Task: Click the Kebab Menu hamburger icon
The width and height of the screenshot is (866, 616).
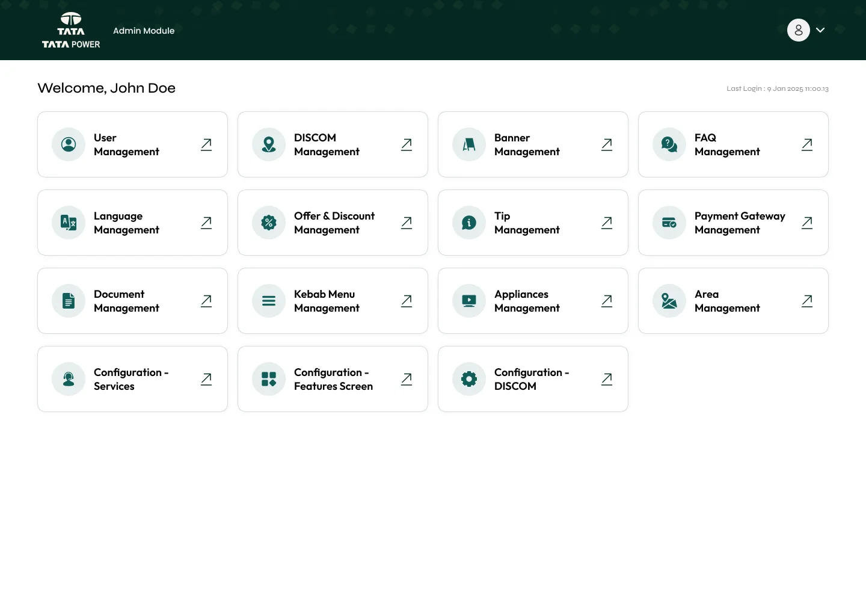Action: tap(269, 301)
